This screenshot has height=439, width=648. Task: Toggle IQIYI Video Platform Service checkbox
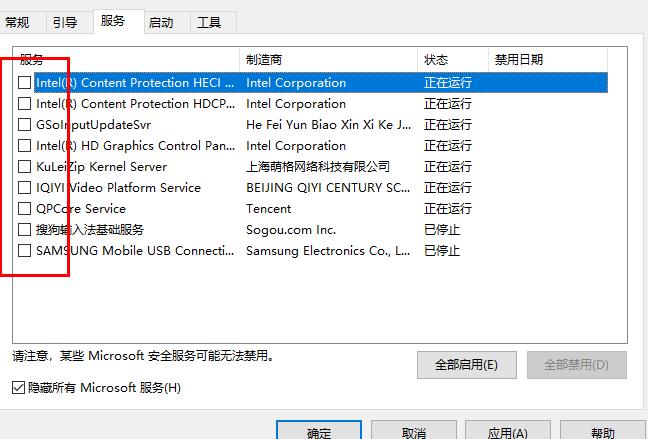click(25, 188)
